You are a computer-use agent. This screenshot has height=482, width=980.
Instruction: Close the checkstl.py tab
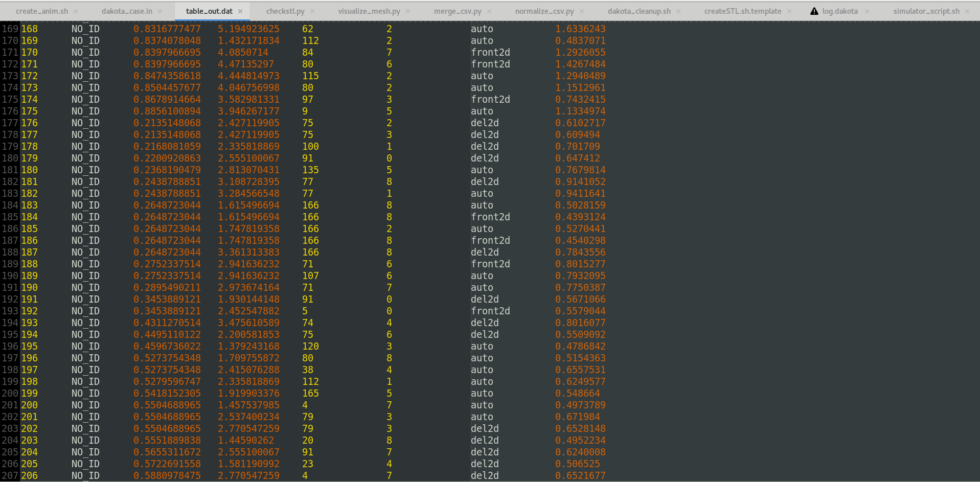(312, 11)
